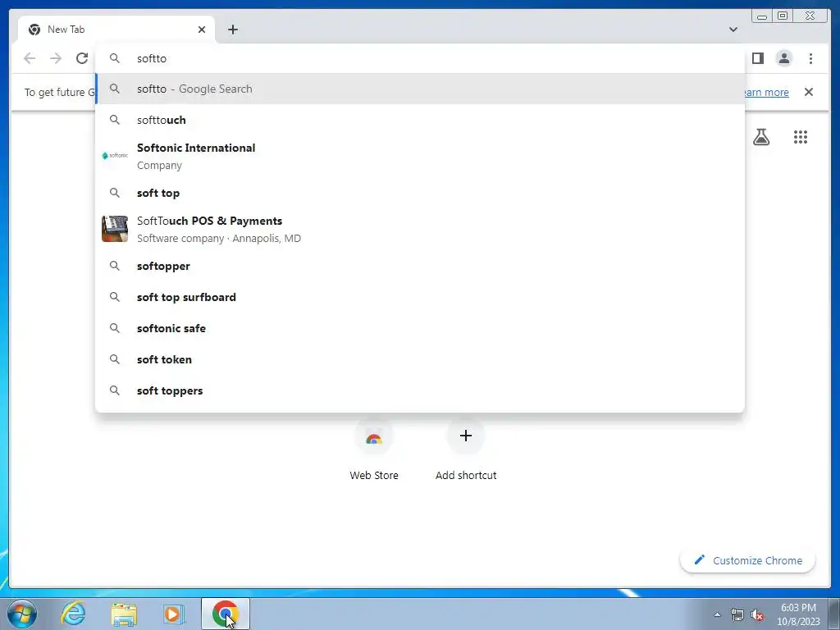840x630 pixels.
Task: Choose Softonic International company suggestion
Action: [420, 157]
